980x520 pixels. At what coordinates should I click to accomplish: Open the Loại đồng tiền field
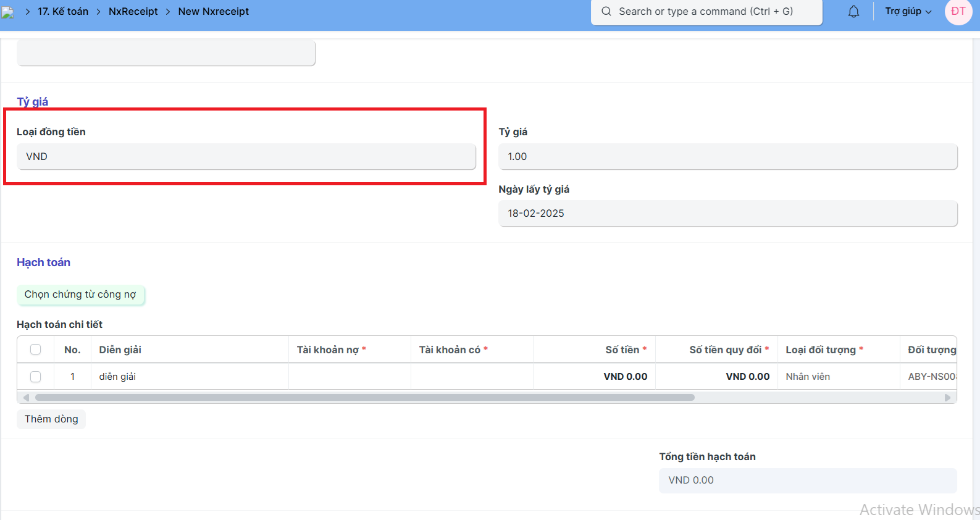click(x=246, y=157)
